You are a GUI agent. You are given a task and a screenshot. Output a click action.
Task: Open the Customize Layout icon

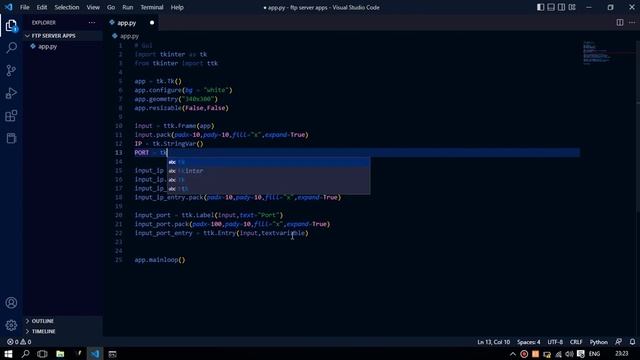tap(572, 7)
